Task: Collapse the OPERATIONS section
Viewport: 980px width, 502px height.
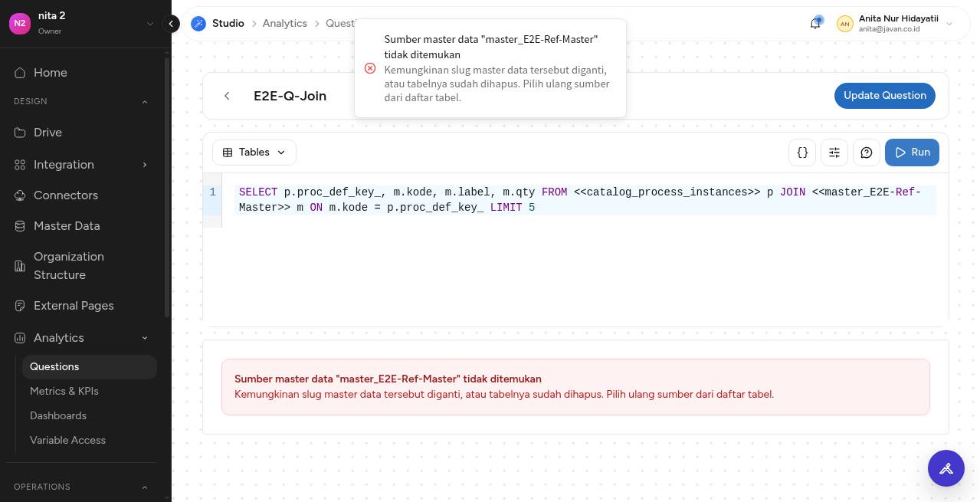Action: [144, 487]
